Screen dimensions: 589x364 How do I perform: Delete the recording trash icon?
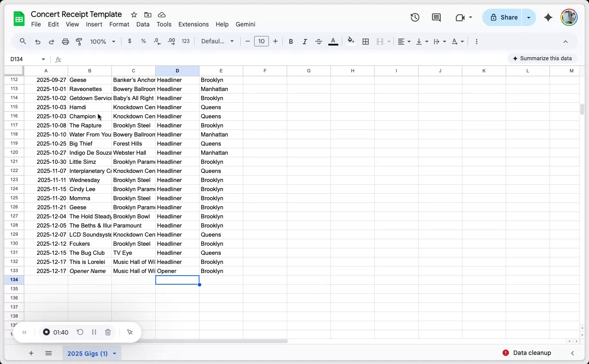[x=108, y=332]
